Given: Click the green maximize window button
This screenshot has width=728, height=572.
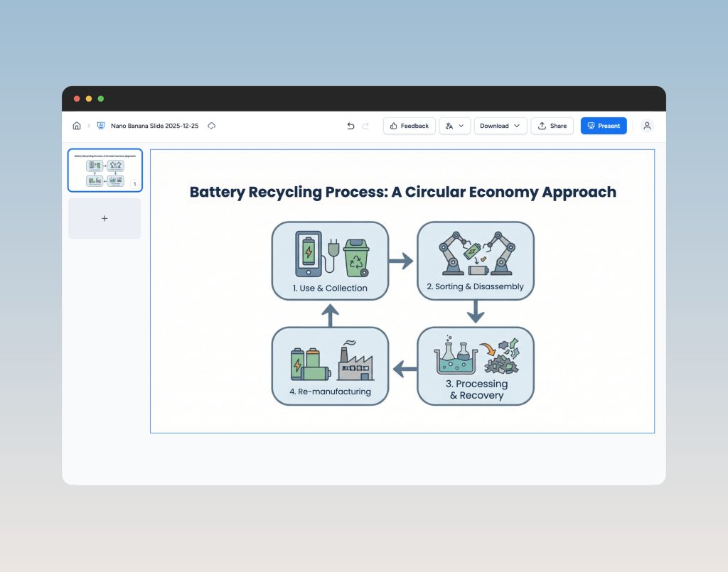Looking at the screenshot, I should (x=101, y=99).
